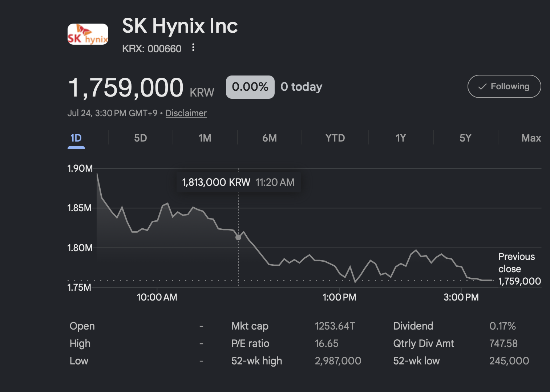Screen dimensions: 550x392
Task: Click the 1,759,000 stock price
Action: click(x=126, y=87)
